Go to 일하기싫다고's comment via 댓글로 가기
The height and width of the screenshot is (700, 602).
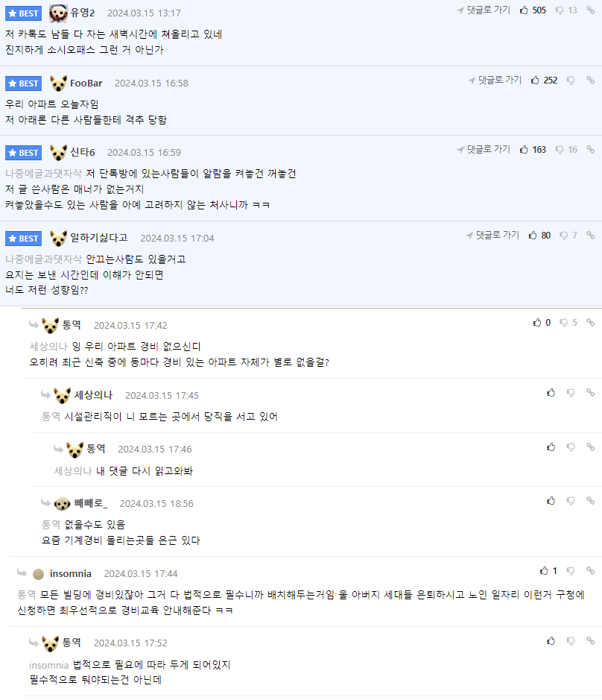click(492, 236)
